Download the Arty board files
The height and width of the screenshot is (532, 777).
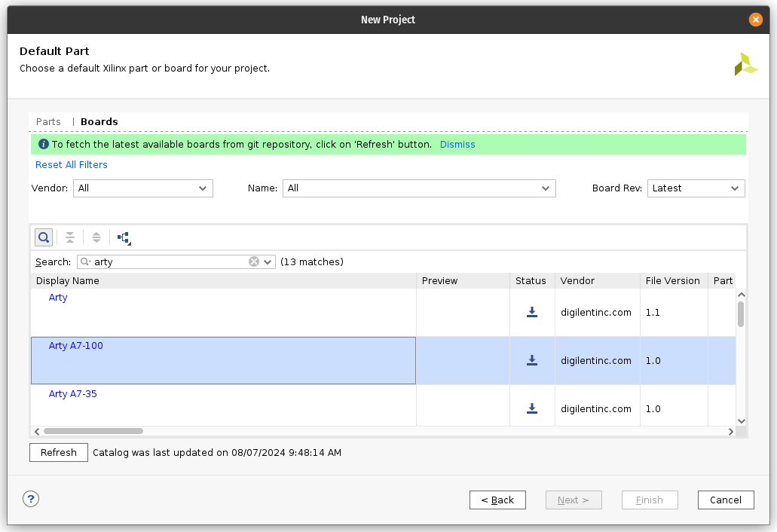532,312
